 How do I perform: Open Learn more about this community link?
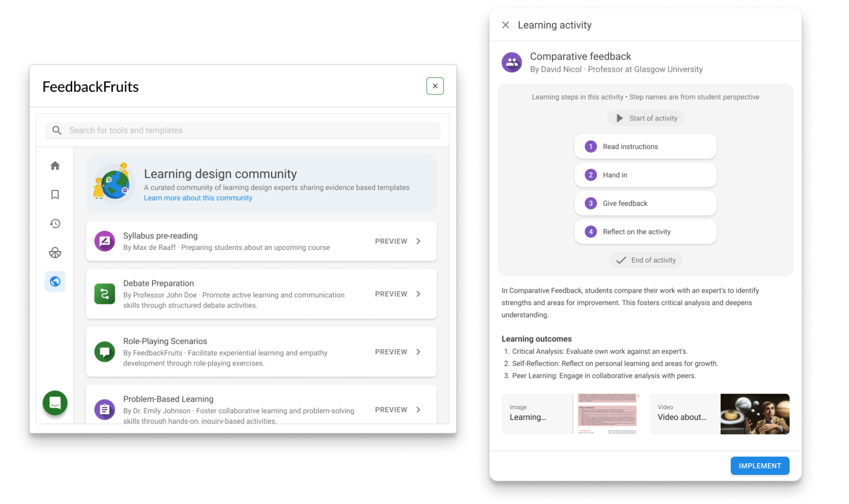pyautogui.click(x=198, y=198)
